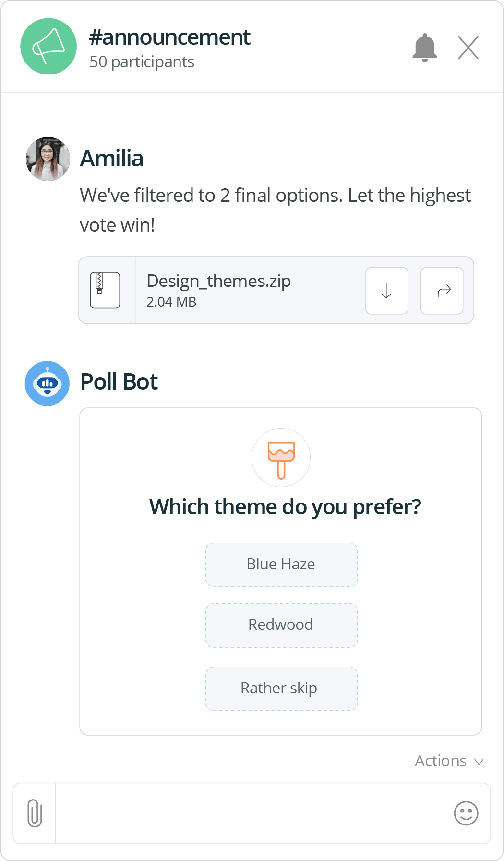Click the zip file icon

pyautogui.click(x=105, y=290)
